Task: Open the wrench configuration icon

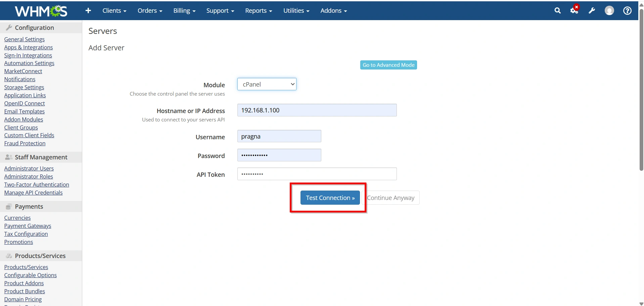Action: coord(592,11)
